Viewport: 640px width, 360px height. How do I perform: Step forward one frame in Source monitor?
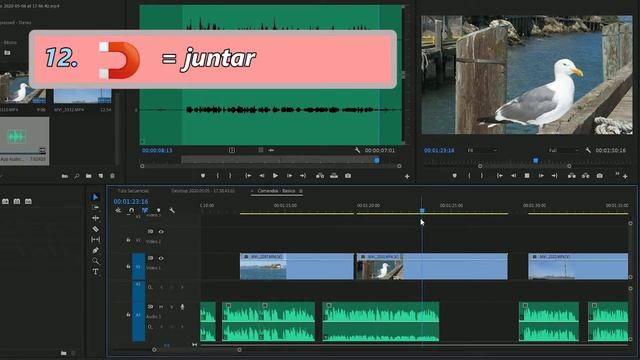point(289,176)
